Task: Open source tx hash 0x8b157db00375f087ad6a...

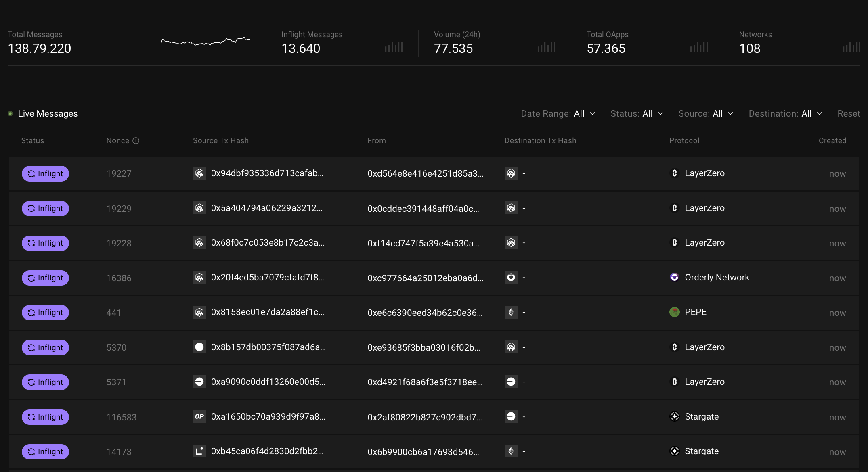Action: 268,347
